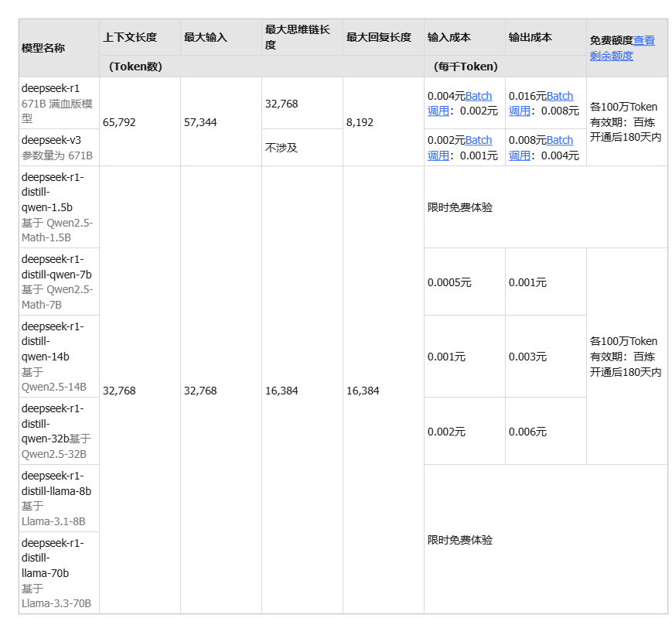This screenshot has height=618, width=672.
Task: Click the deepseek-v3 model name cell
Action: click(59, 148)
